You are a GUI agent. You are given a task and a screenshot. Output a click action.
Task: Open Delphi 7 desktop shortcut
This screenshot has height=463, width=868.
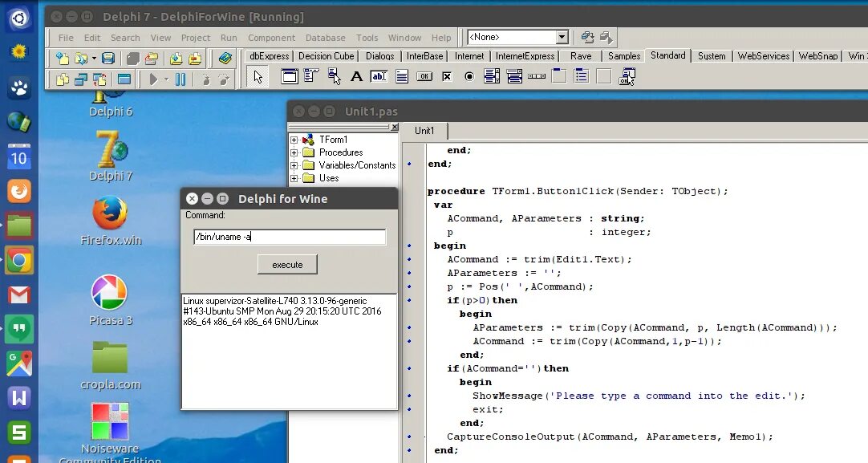(111, 156)
